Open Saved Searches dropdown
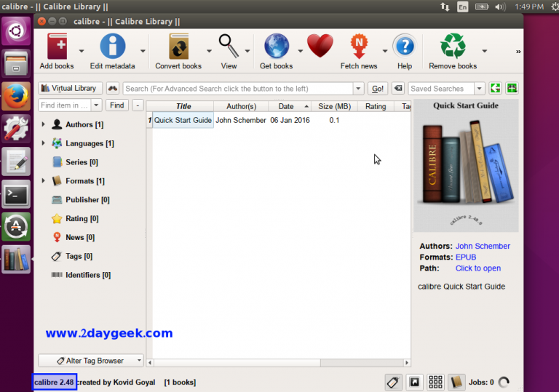Image resolution: width=559 pixels, height=392 pixels. [x=480, y=89]
